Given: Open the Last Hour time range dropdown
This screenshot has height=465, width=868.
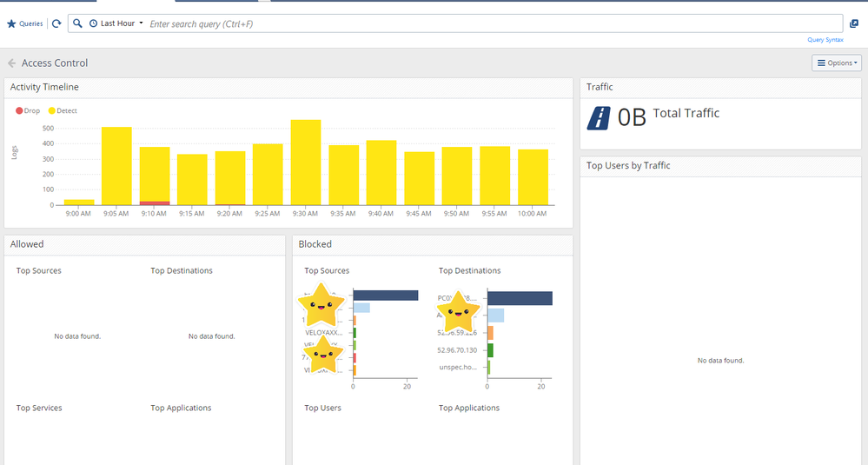Looking at the screenshot, I should [x=122, y=23].
